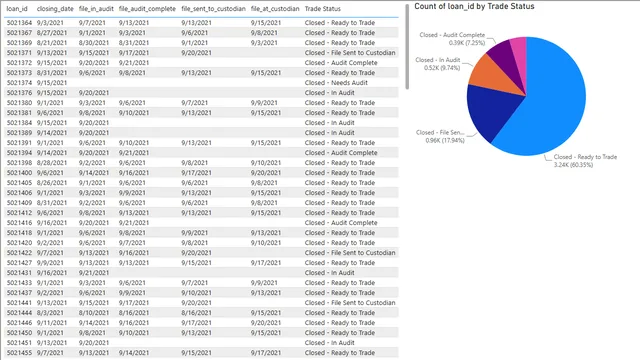Select loan_id cell 5021374

[x=19, y=83]
